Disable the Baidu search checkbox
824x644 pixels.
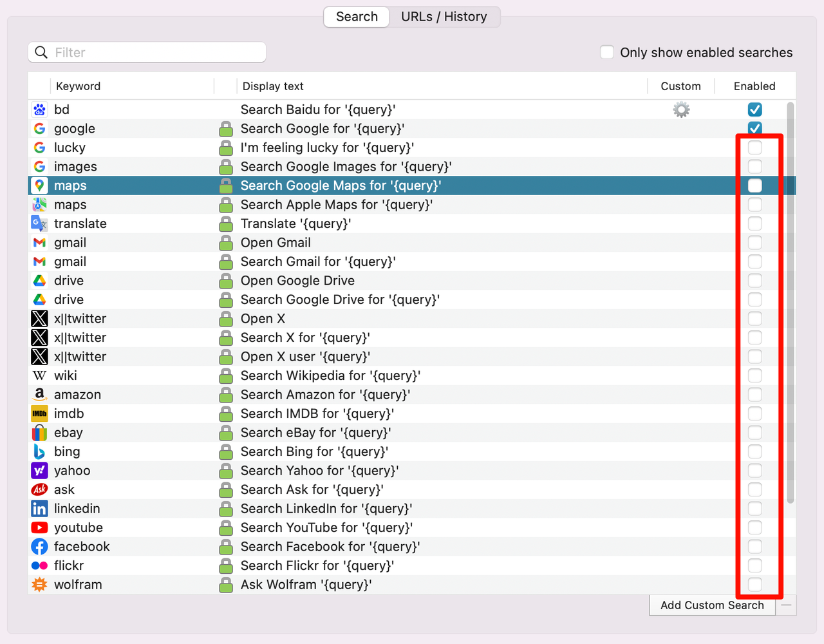(x=754, y=109)
